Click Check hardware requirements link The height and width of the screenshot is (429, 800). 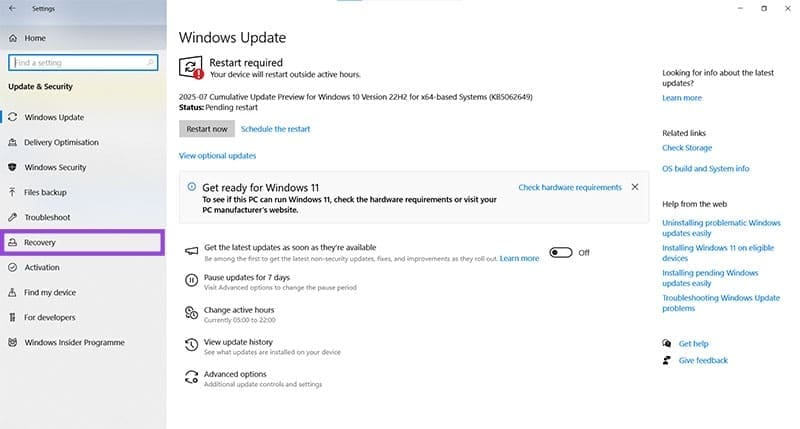tap(570, 187)
